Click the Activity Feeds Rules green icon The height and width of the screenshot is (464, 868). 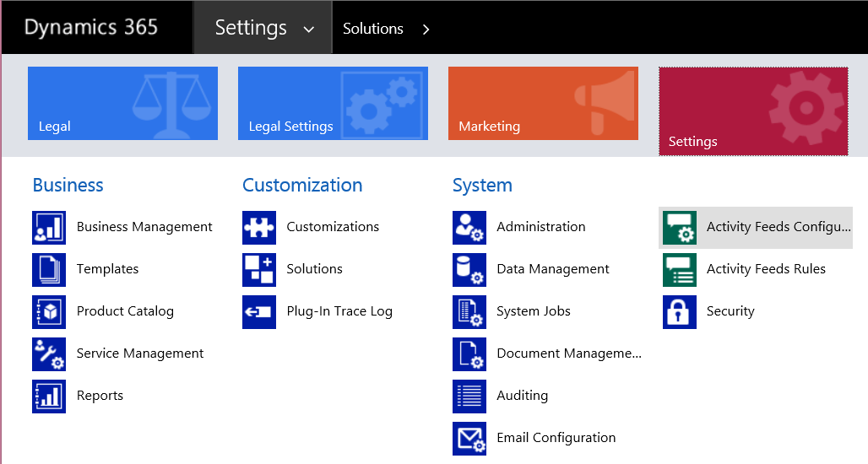[680, 269]
